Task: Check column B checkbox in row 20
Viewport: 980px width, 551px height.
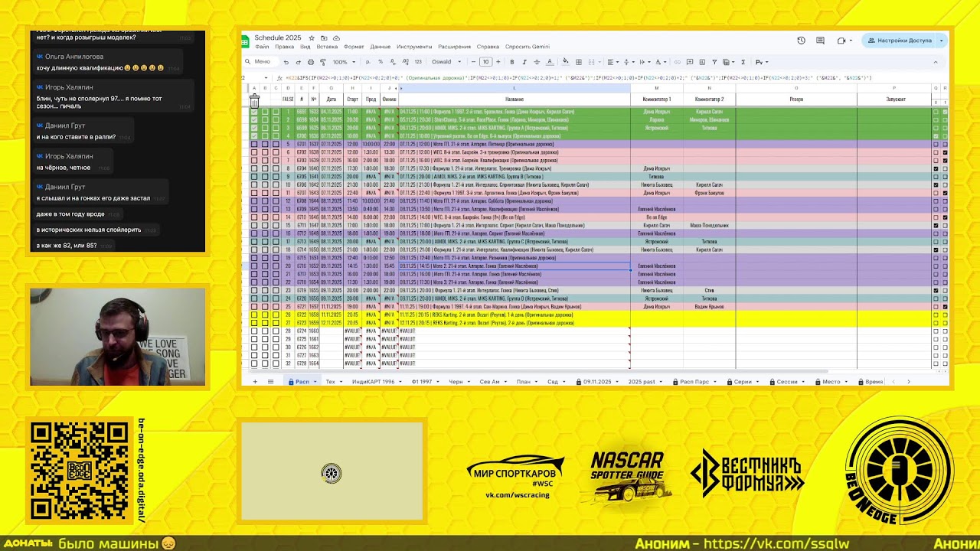Action: click(265, 266)
